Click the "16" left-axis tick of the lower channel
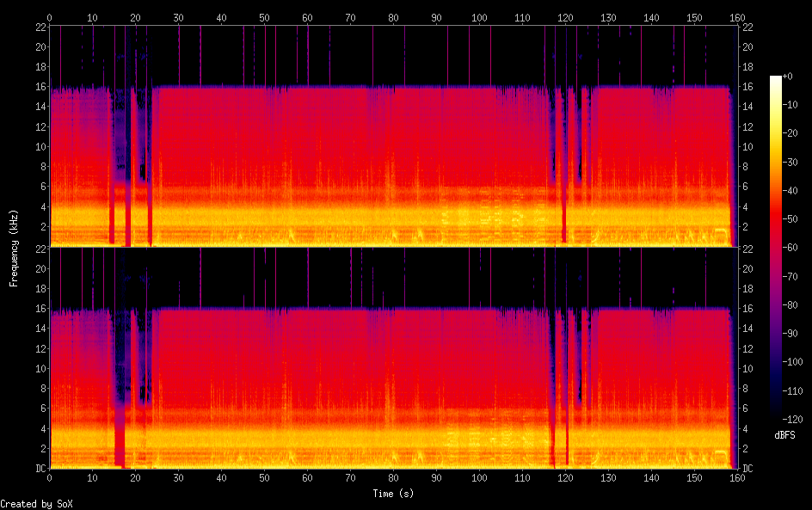812x510 pixels. coord(40,309)
